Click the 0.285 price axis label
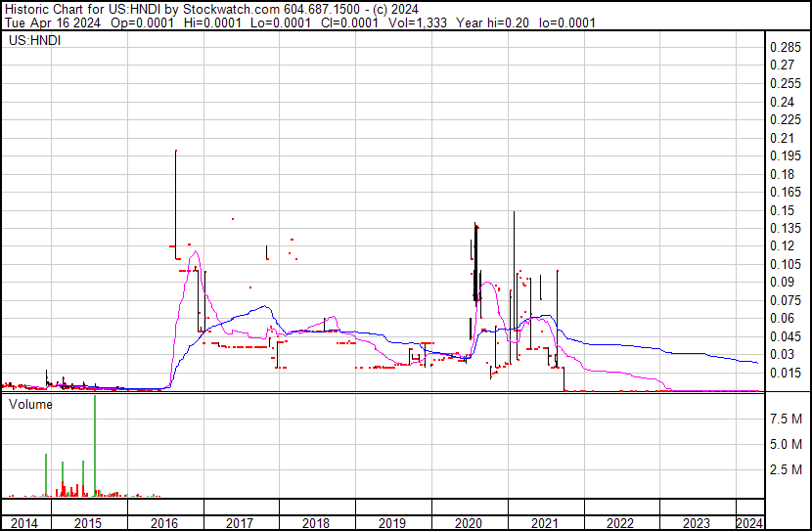The image size is (812, 531). pos(787,48)
